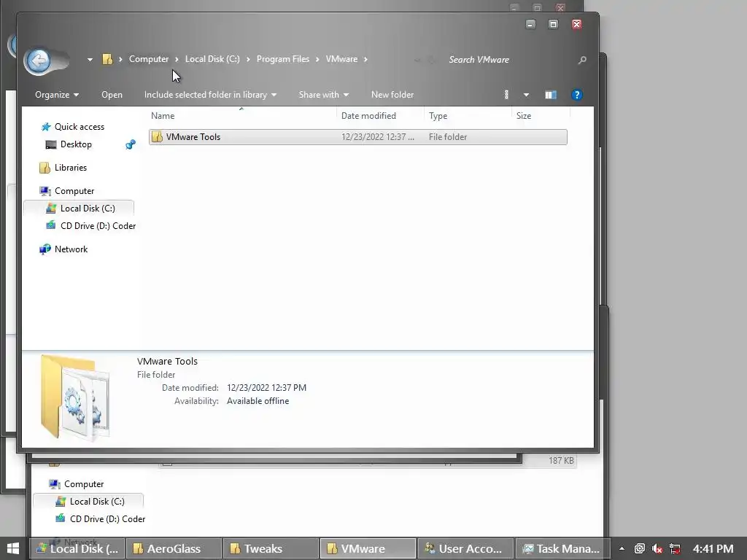Image resolution: width=747 pixels, height=560 pixels.
Task: Open the view options dropdown arrow
Action: [x=526, y=96]
